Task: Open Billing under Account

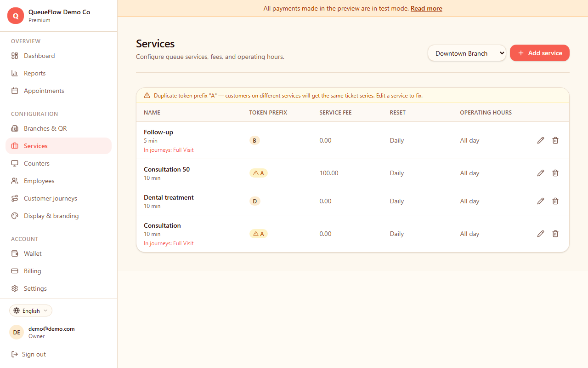Action: pyautogui.click(x=58, y=271)
